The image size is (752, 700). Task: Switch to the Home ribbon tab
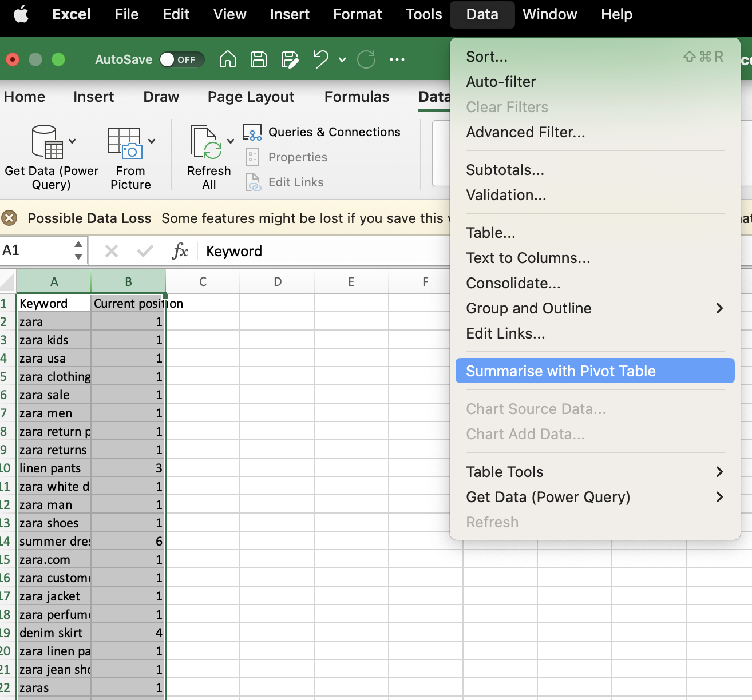(25, 97)
